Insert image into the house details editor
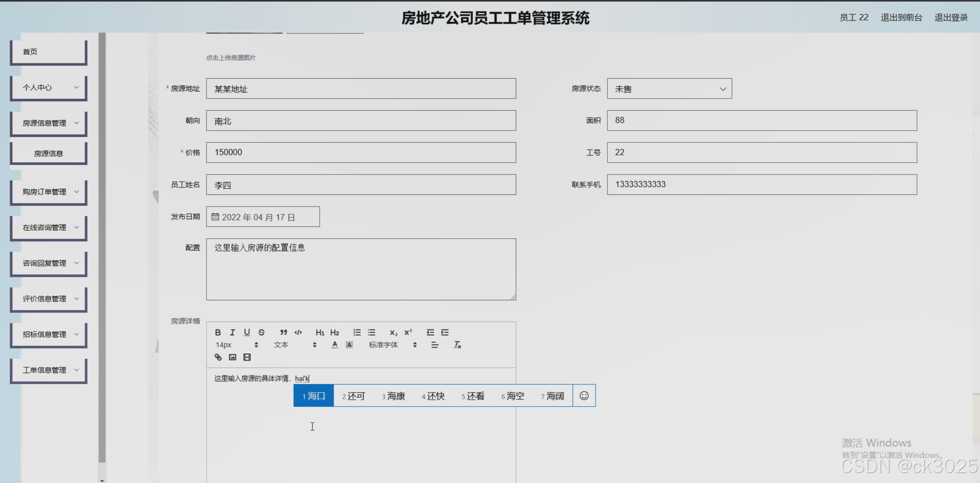This screenshot has width=980, height=483. click(x=233, y=357)
